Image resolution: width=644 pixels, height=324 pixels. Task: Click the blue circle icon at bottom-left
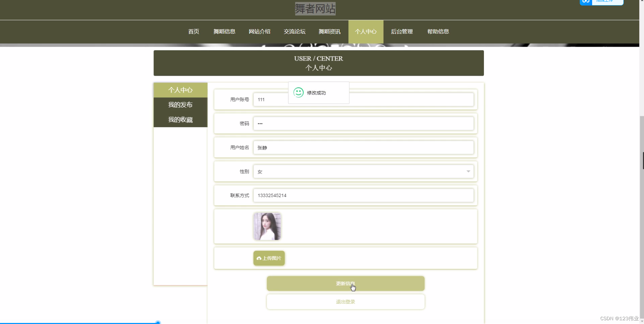coord(158,322)
